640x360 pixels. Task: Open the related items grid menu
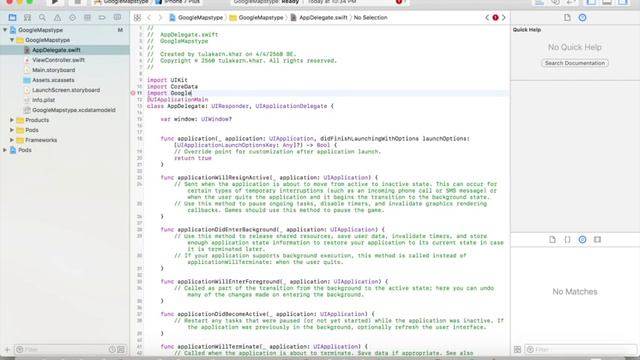click(138, 18)
